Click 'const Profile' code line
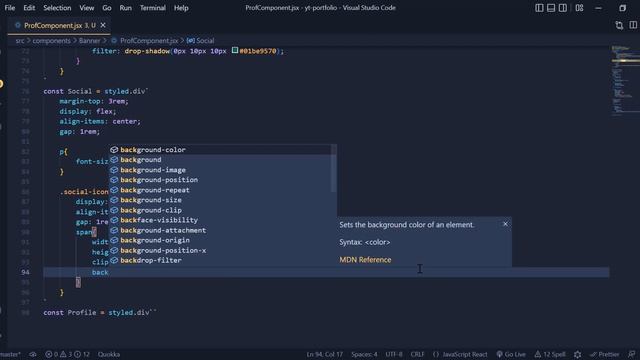 100,312
